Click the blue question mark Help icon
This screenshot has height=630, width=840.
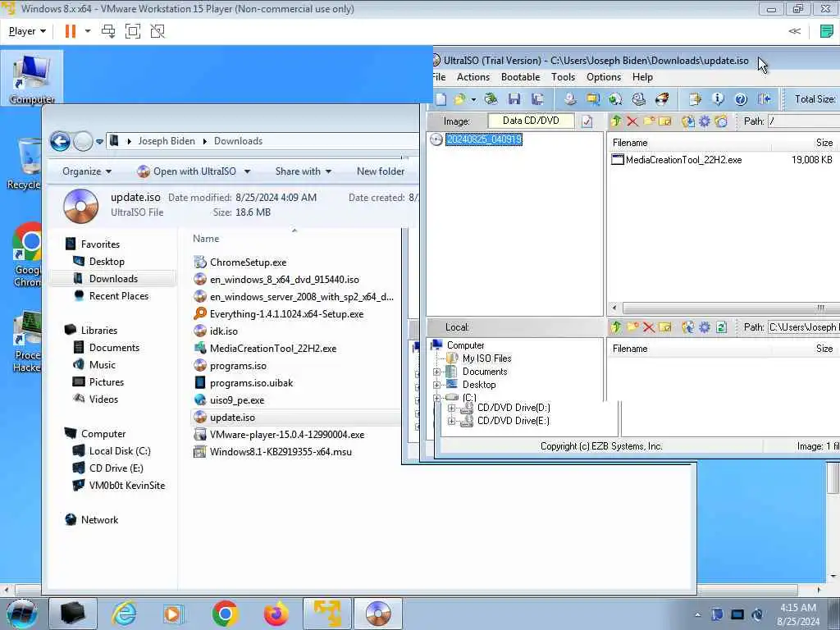[x=741, y=99]
